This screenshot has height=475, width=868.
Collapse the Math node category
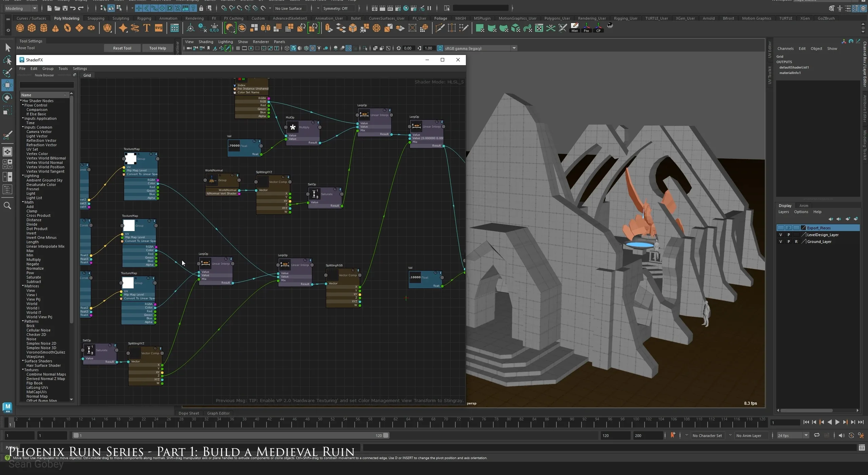click(23, 202)
